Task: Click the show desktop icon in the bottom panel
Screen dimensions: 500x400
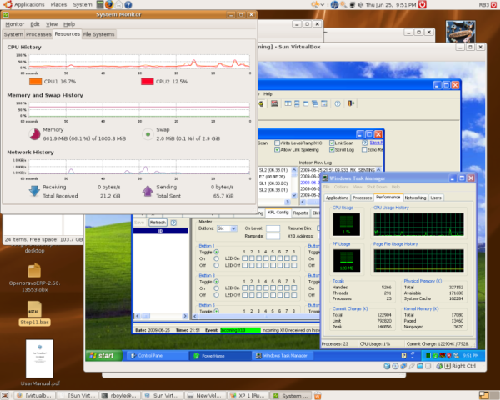Action: (x=5, y=395)
